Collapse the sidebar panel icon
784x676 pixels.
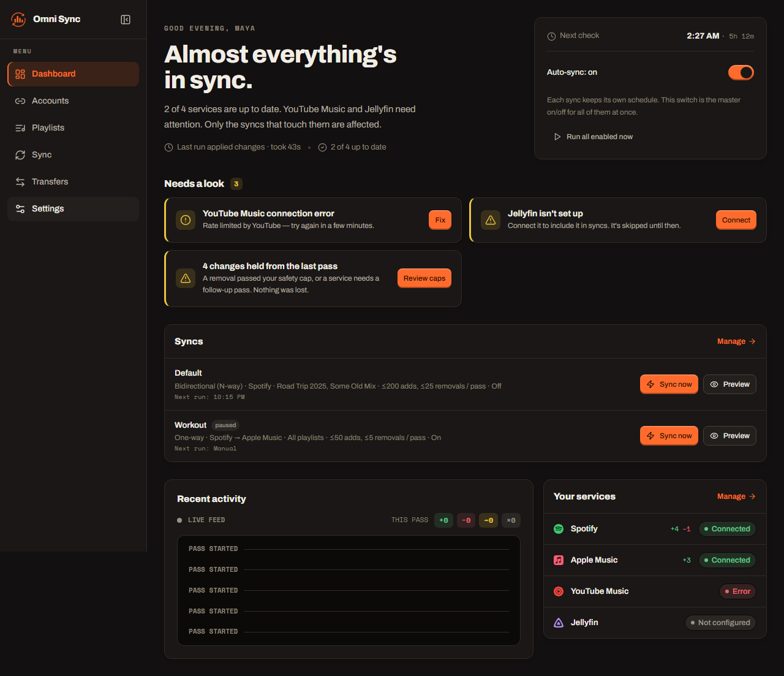pos(126,20)
